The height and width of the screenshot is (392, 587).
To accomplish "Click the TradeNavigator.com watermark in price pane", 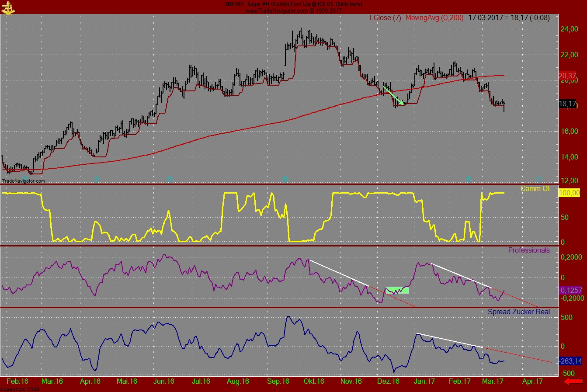I will [x=23, y=181].
